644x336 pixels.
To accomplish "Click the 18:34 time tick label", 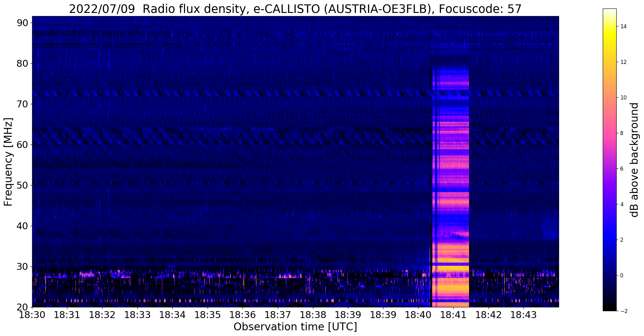I will point(172,315).
